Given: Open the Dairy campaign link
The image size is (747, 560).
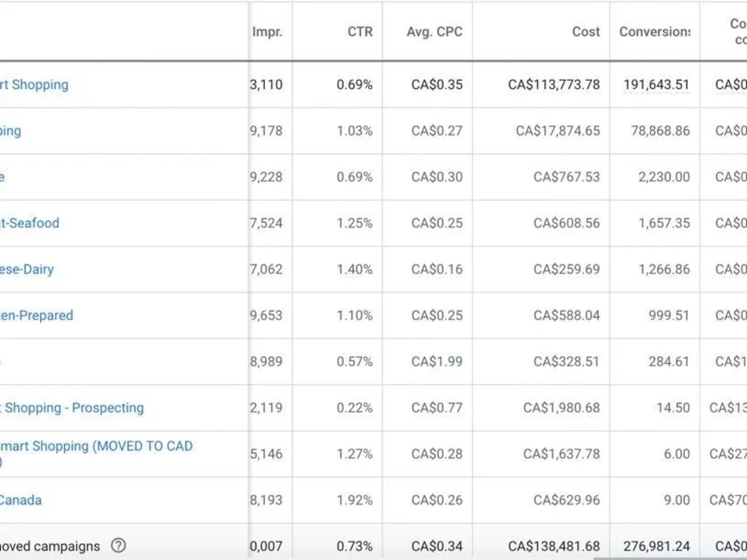Looking at the screenshot, I should (27, 269).
